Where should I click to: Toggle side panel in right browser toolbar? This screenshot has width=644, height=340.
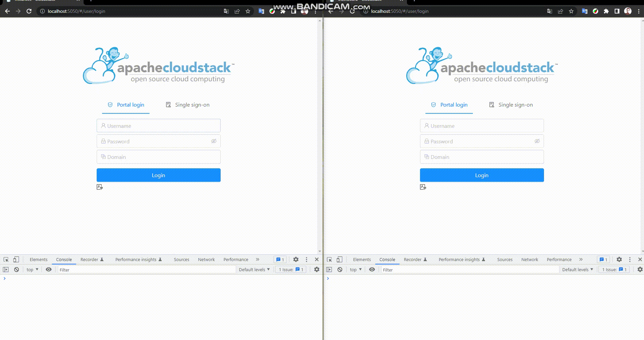(617, 11)
